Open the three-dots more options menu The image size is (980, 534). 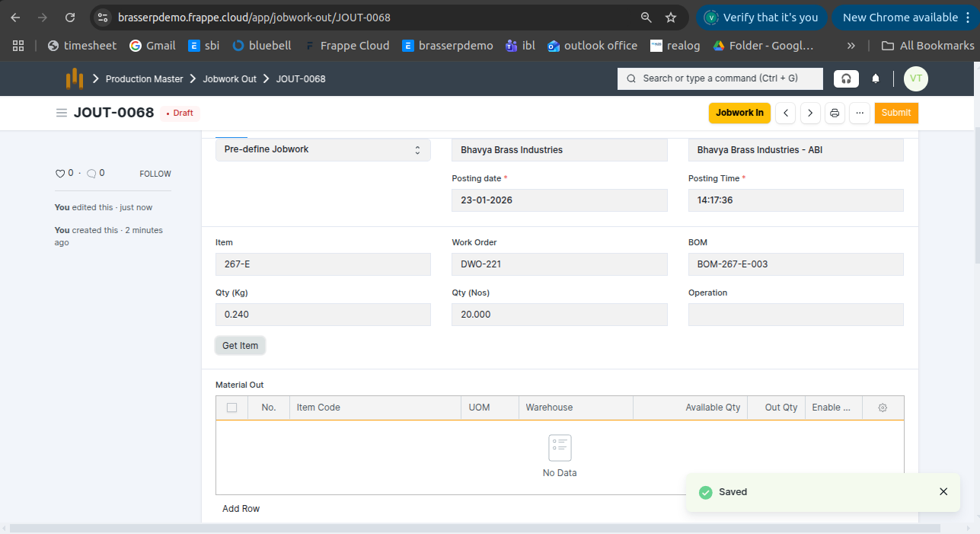[x=859, y=113]
